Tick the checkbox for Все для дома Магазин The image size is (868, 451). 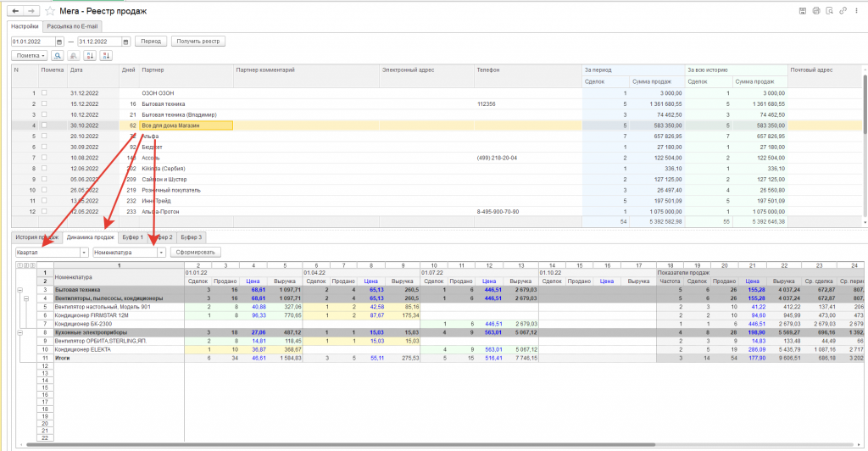[x=44, y=125]
